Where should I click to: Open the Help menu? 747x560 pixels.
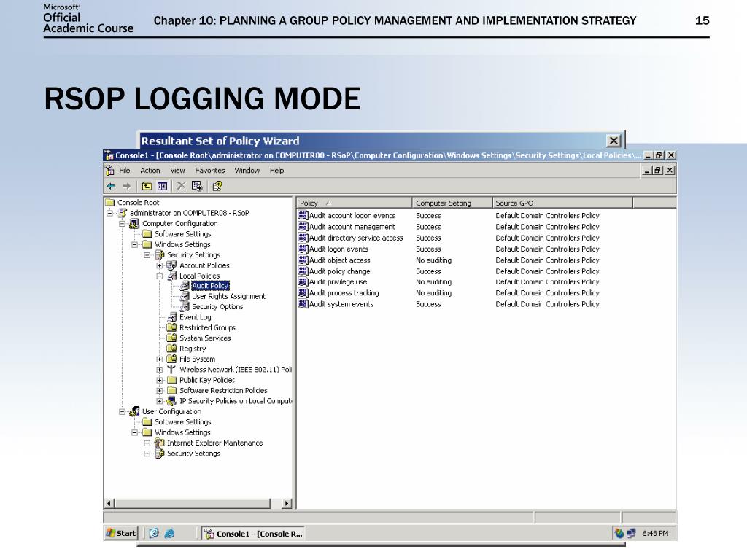(276, 171)
